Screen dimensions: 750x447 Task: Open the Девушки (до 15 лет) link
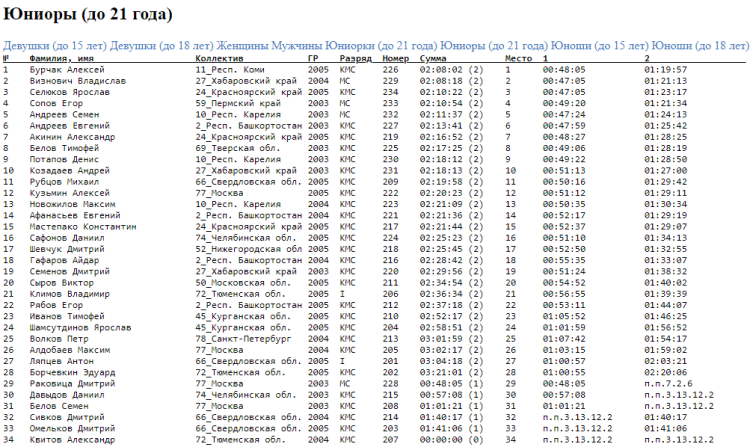tap(54, 46)
